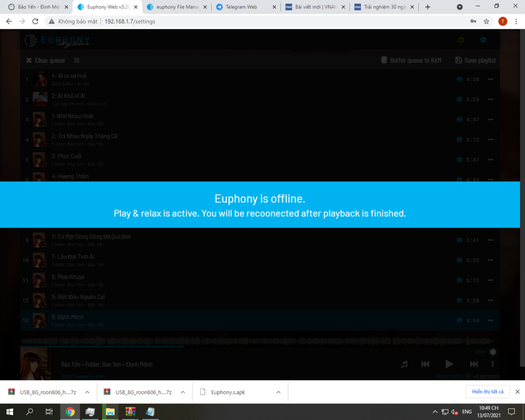Open Chrome profile avatar T
Viewport: 525px width, 420px height.
point(503,21)
